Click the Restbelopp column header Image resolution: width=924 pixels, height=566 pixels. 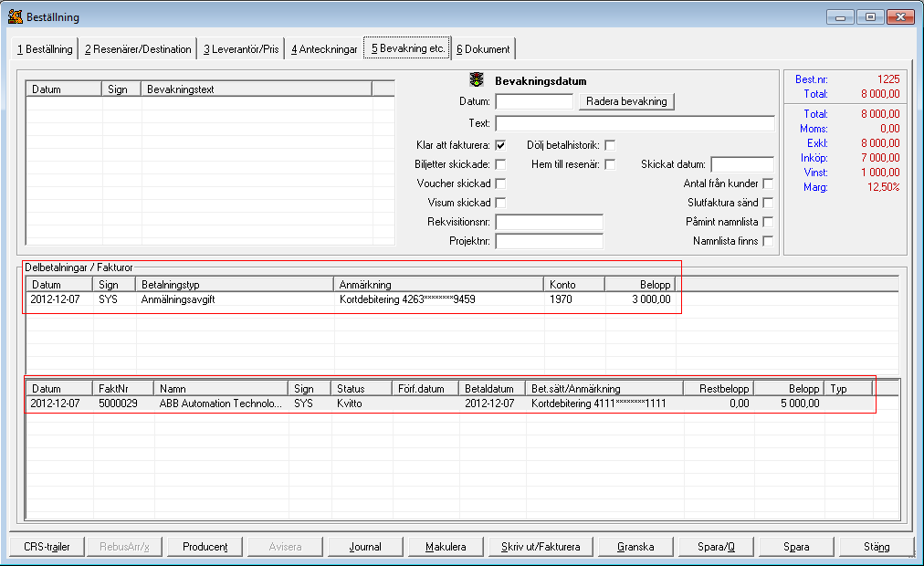click(718, 389)
